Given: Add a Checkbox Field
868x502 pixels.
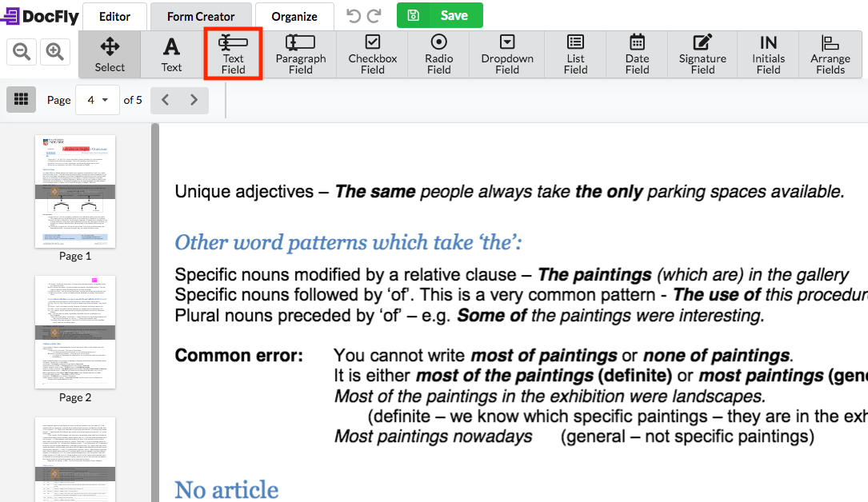Looking at the screenshot, I should tap(372, 54).
